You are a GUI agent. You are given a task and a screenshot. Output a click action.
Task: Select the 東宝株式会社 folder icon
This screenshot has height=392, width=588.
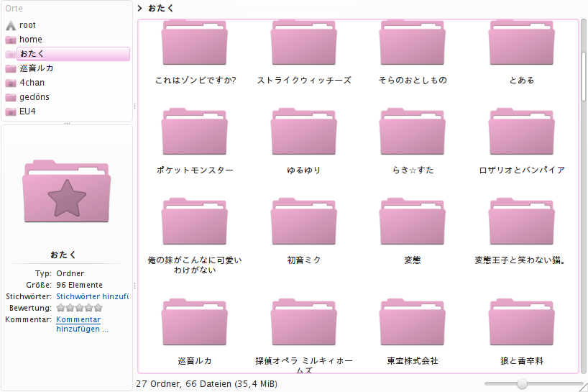[x=413, y=322]
